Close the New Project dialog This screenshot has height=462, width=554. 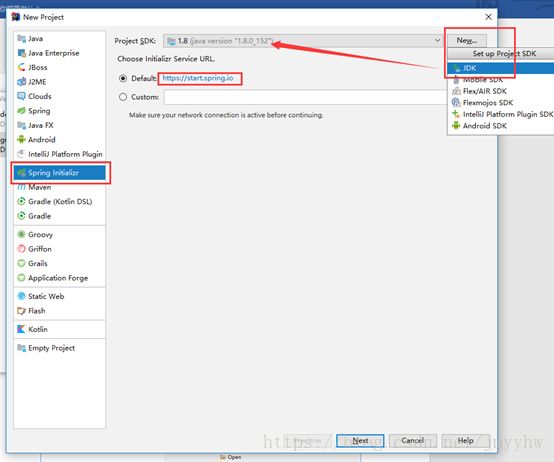(x=488, y=17)
